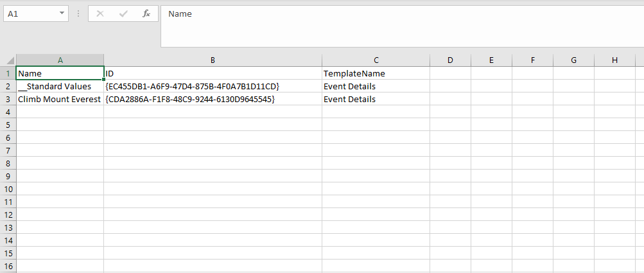Select column C header

tap(376, 60)
